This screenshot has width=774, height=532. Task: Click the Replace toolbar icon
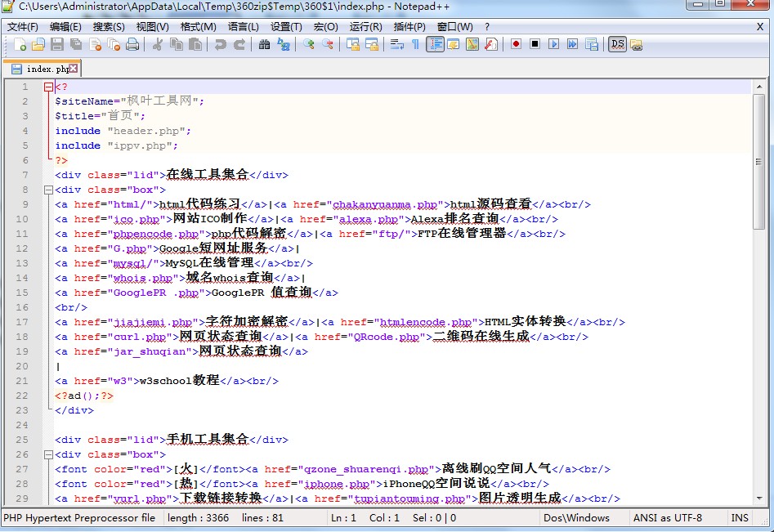click(284, 44)
